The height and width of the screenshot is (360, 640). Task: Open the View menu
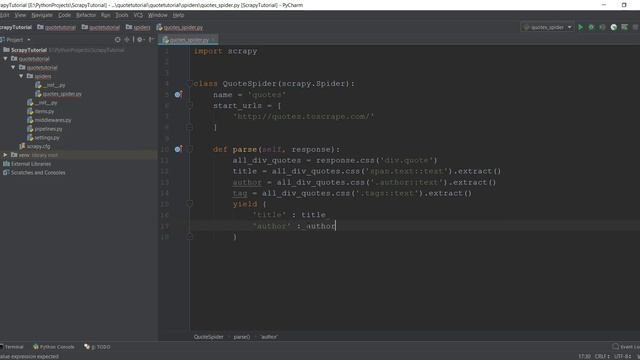(x=20, y=15)
